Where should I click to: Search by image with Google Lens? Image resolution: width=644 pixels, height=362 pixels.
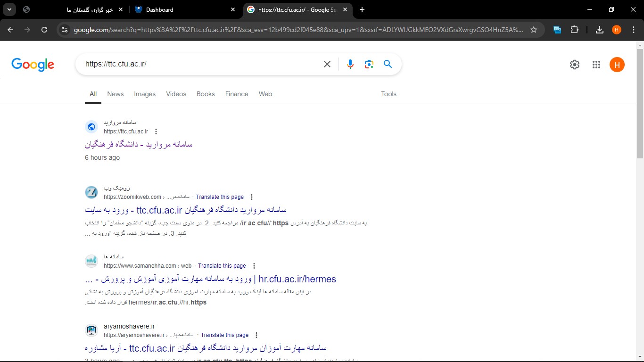tap(369, 64)
